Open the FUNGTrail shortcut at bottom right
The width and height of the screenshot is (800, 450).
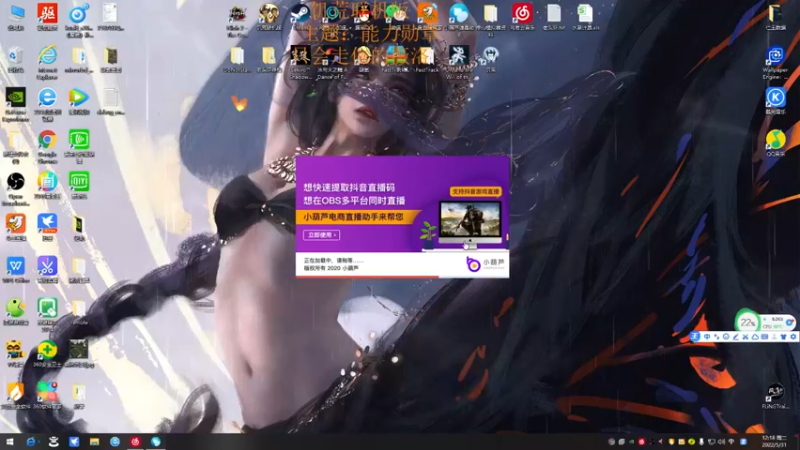coord(775,396)
